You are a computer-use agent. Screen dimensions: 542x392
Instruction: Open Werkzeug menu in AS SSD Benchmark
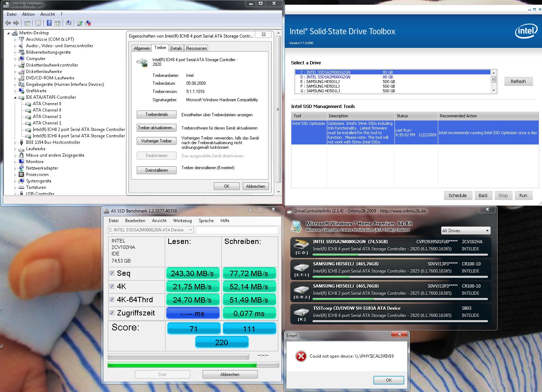point(182,221)
